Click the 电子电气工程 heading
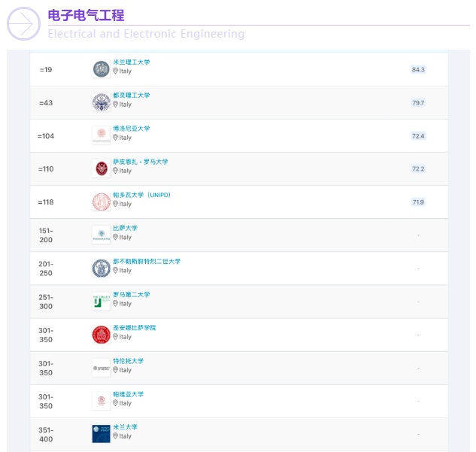The height and width of the screenshot is (452, 476). tap(86, 15)
